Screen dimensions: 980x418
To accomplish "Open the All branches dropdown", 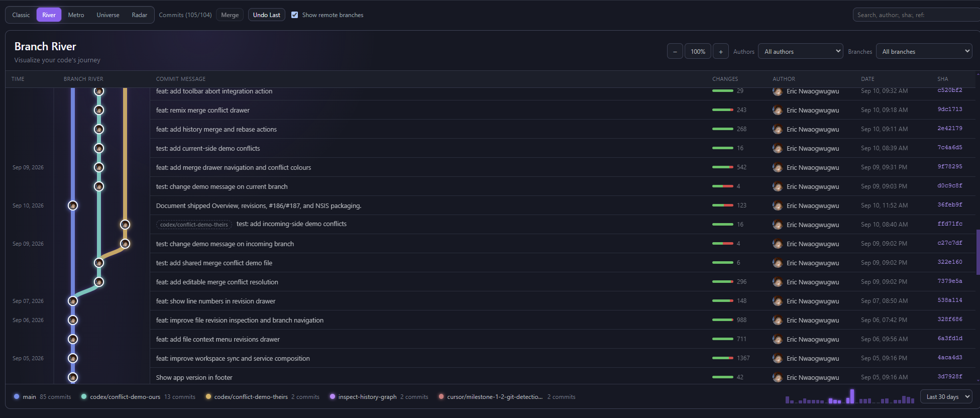I will 924,51.
